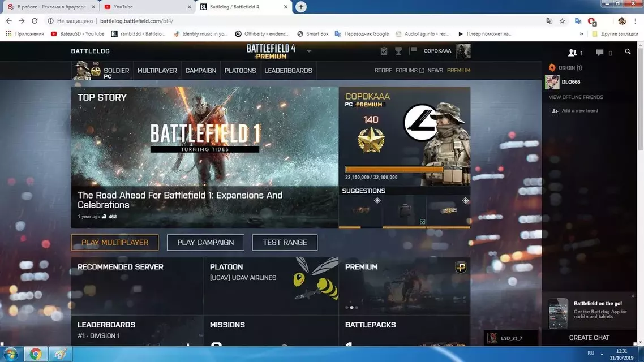Toggle the checkmark on second suggestion item
644x362 pixels.
pyautogui.click(x=422, y=222)
